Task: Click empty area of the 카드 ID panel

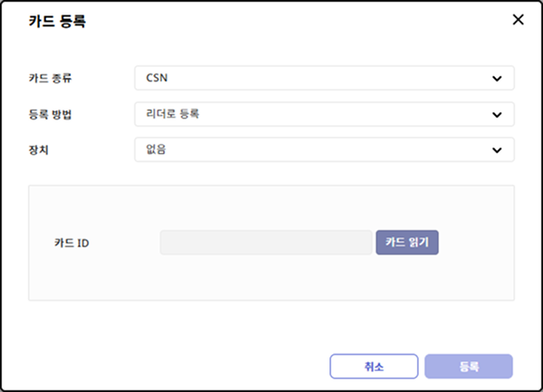Action: [271, 281]
